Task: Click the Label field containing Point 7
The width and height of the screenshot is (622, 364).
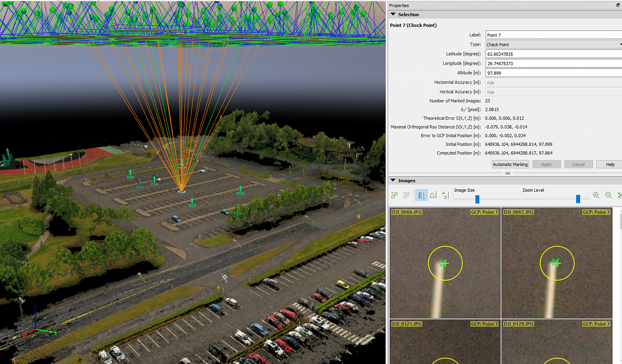Action: point(553,35)
